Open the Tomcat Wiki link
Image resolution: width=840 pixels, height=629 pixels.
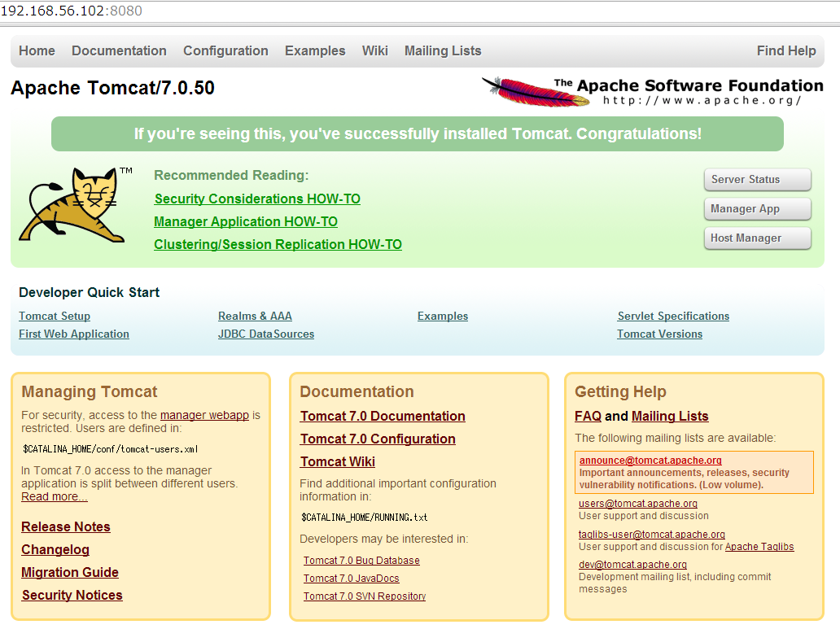[338, 462]
